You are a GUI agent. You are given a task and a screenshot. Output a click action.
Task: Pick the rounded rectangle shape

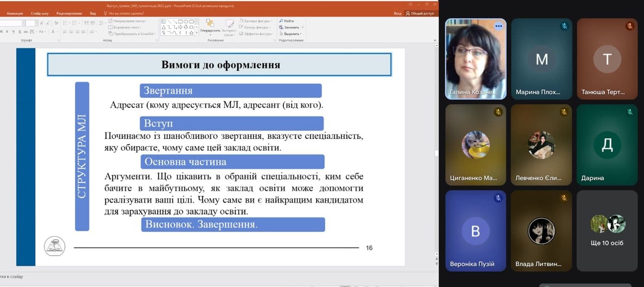coord(191,21)
